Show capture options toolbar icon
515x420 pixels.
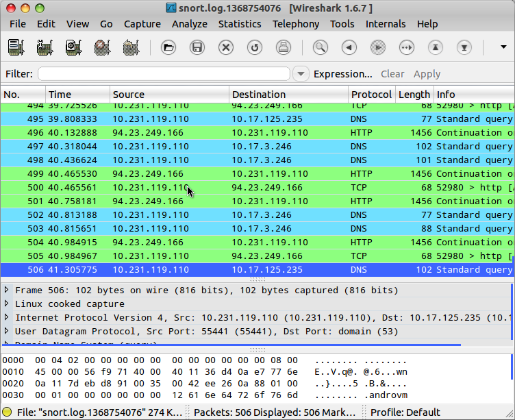click(45, 47)
